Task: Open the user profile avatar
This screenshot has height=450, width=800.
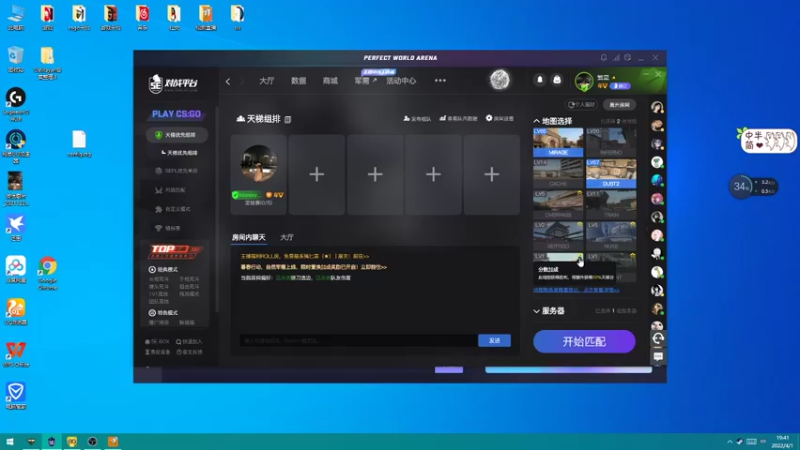Action: 584,81
